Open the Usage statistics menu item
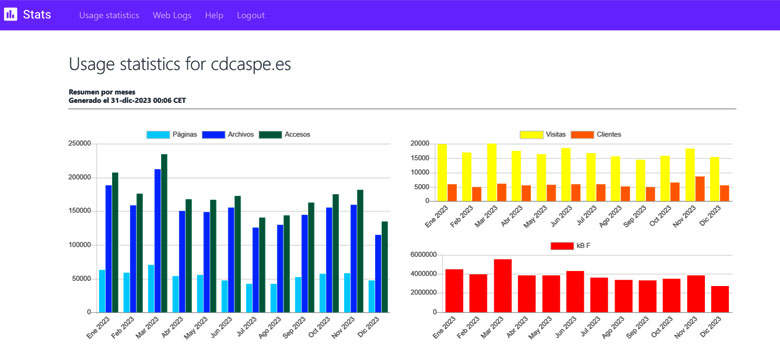The image size is (780, 360). 109,15
